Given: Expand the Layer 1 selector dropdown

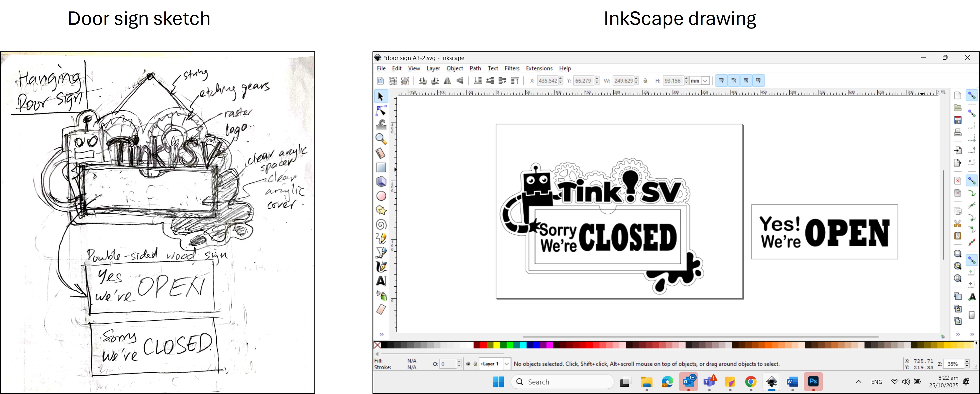Looking at the screenshot, I should 506,364.
